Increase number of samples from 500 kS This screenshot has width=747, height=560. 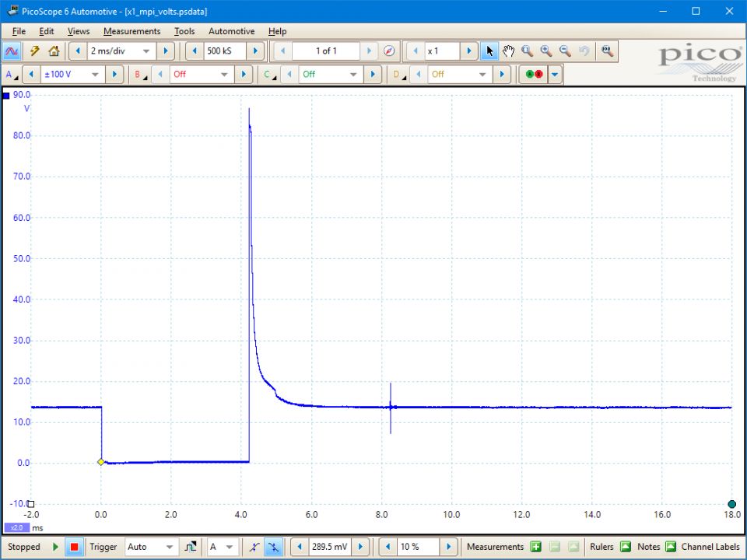tap(255, 51)
